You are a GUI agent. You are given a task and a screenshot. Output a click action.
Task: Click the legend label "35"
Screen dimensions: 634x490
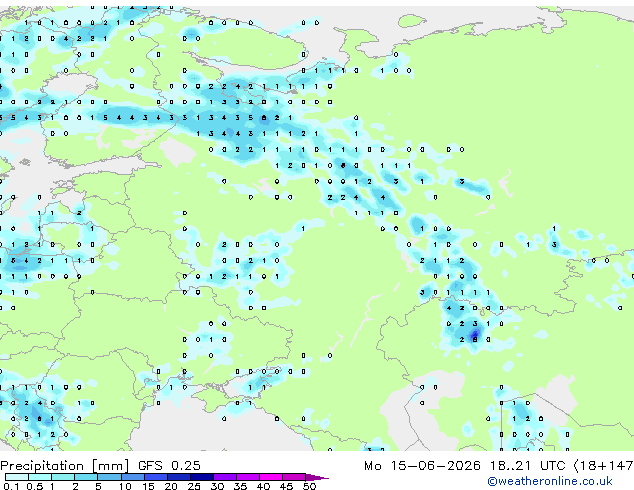click(240, 486)
